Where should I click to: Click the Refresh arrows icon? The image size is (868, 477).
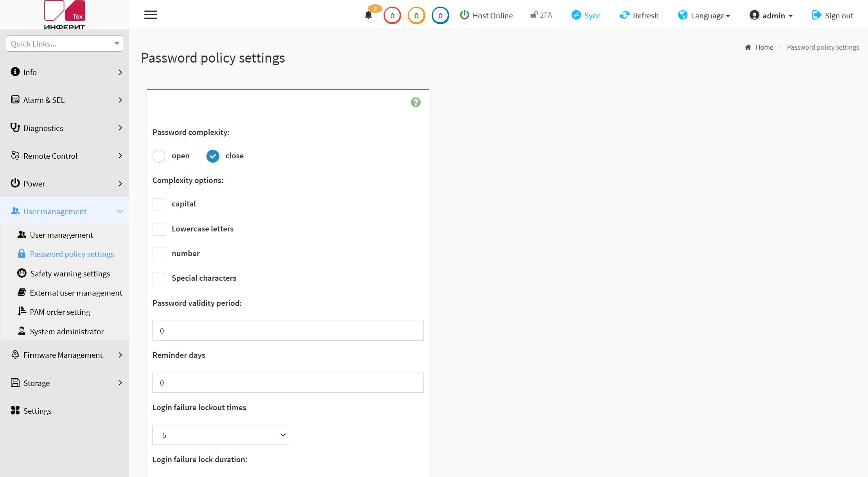(x=624, y=15)
